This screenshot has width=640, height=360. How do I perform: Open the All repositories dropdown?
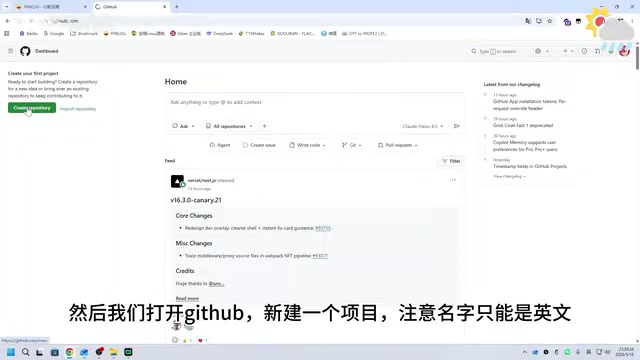click(229, 126)
